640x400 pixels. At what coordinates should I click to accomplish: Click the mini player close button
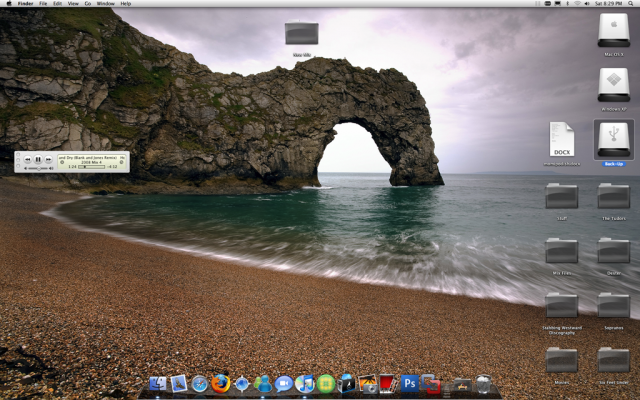click(x=18, y=155)
